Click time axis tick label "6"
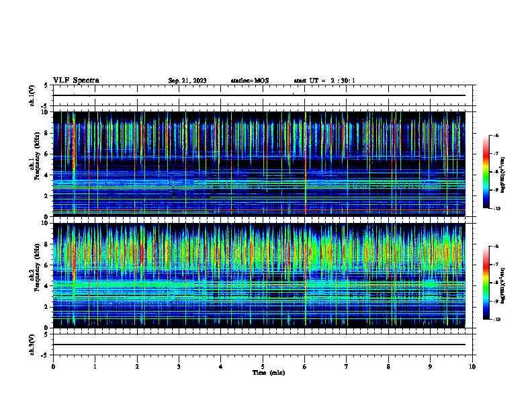Screen dimensions: 532x411 coord(304,367)
